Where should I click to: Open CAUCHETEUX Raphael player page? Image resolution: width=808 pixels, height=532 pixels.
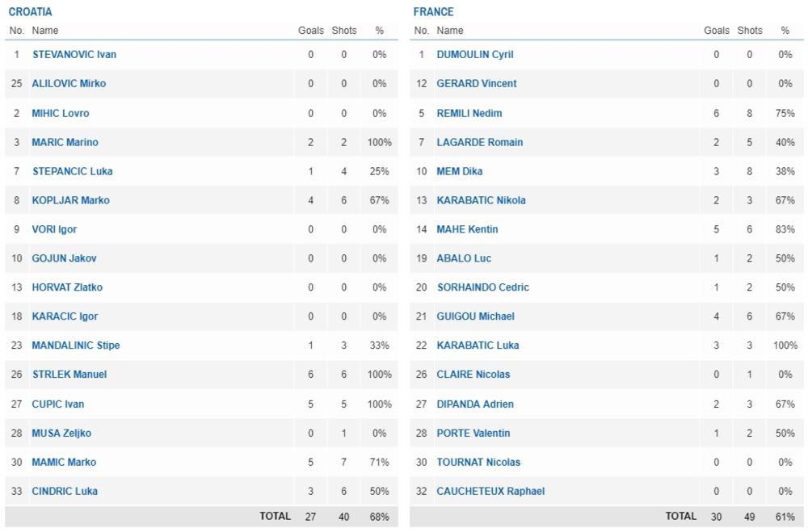tap(490, 492)
